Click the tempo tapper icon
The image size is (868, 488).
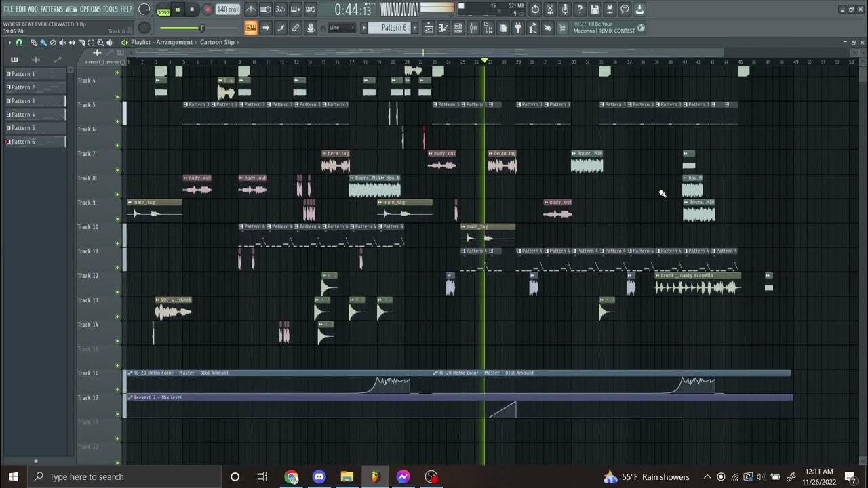[x=533, y=28]
